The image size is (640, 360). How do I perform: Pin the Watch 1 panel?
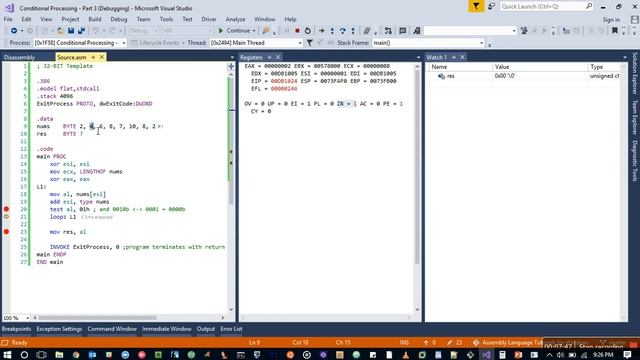453,57
